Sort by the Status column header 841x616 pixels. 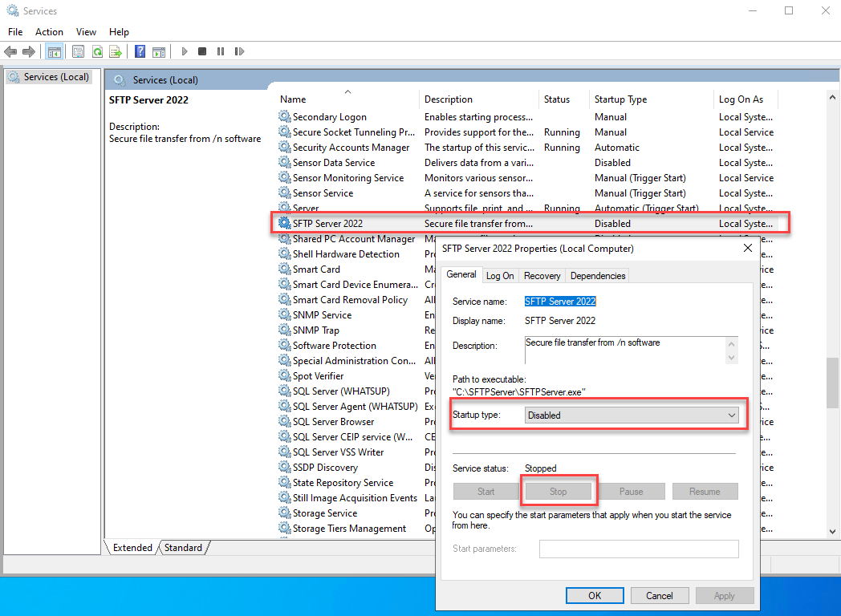[x=564, y=99]
